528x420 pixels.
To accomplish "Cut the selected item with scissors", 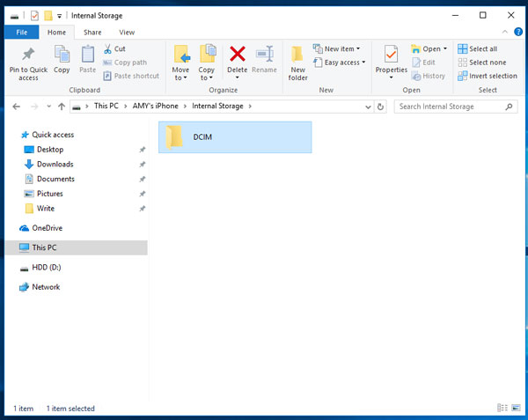I will (114, 48).
